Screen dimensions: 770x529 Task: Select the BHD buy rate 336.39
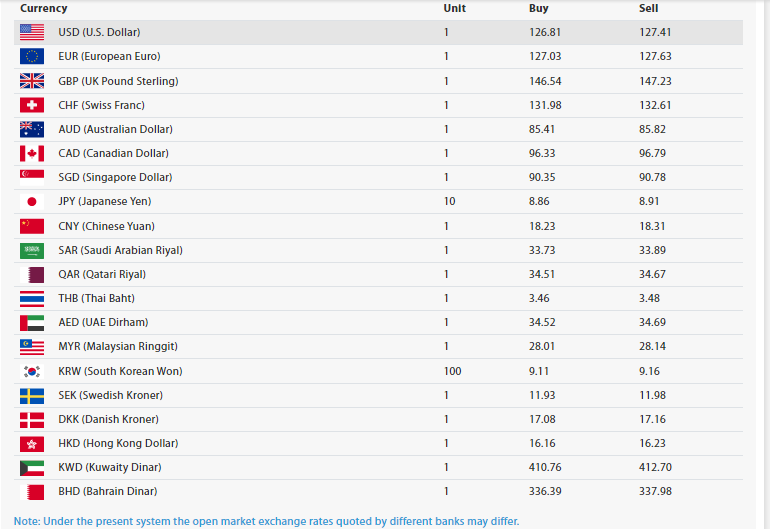coord(544,491)
